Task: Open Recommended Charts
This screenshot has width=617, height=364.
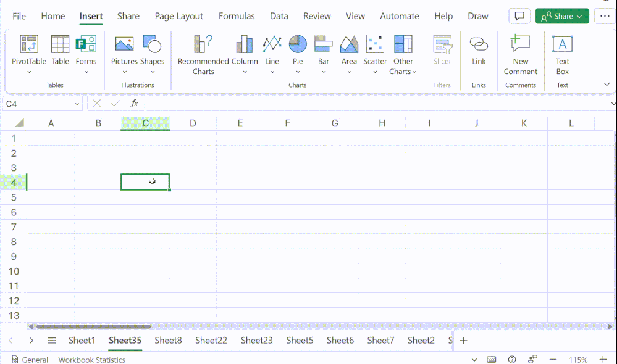Action: (x=203, y=55)
